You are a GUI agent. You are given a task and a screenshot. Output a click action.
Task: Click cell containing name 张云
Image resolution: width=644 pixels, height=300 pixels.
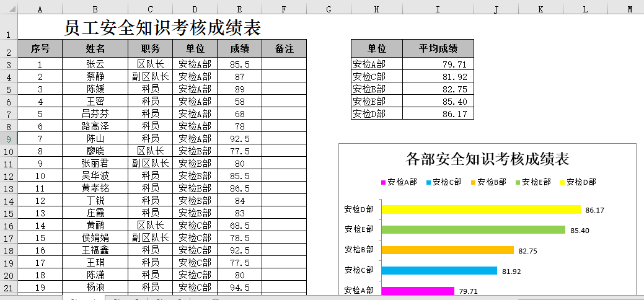95,64
